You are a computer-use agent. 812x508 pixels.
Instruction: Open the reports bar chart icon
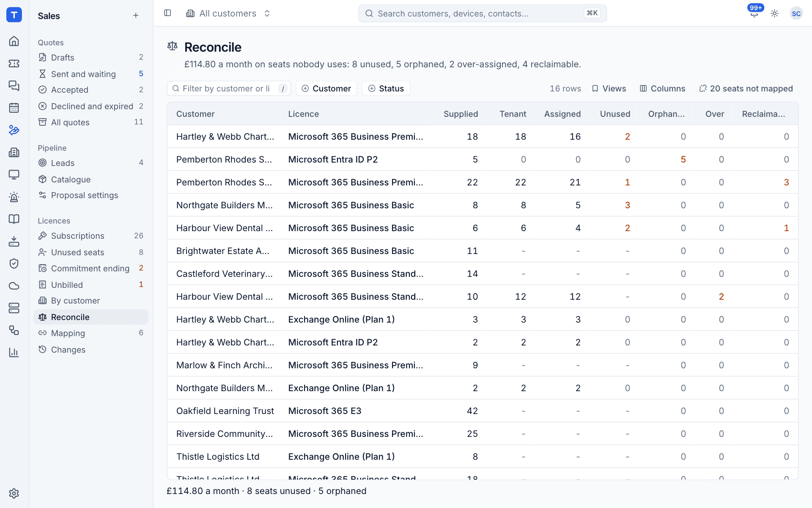tap(14, 352)
